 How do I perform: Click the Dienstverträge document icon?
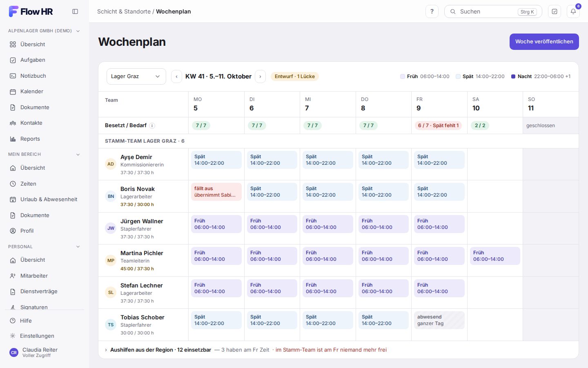click(x=13, y=292)
